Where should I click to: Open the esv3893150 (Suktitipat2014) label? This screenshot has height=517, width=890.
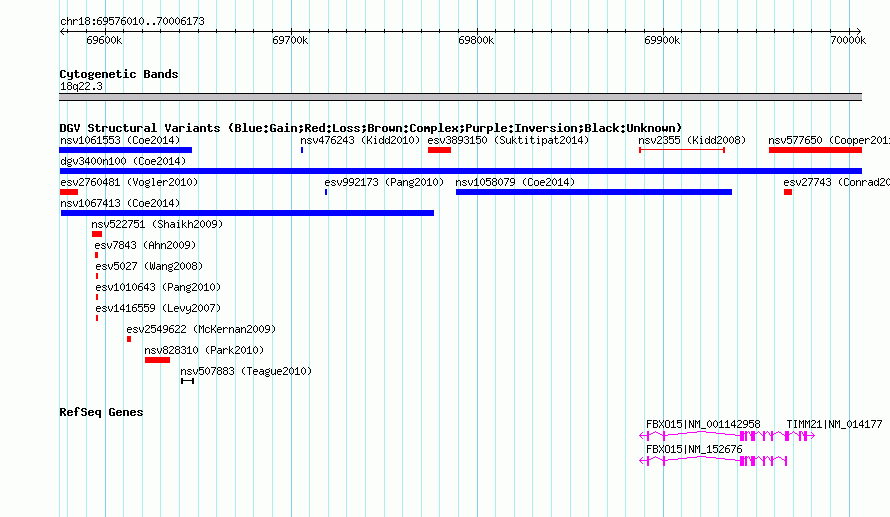pos(509,140)
